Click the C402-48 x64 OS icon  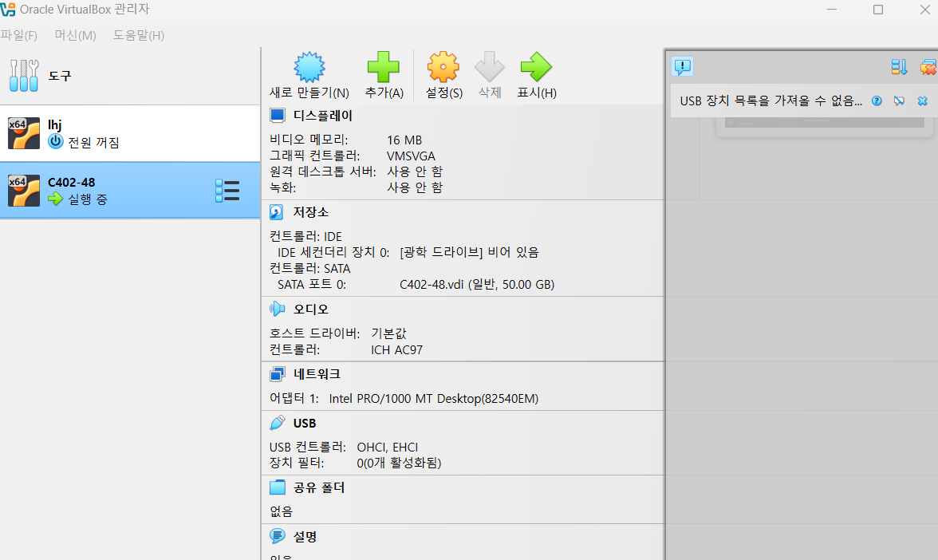(x=24, y=190)
